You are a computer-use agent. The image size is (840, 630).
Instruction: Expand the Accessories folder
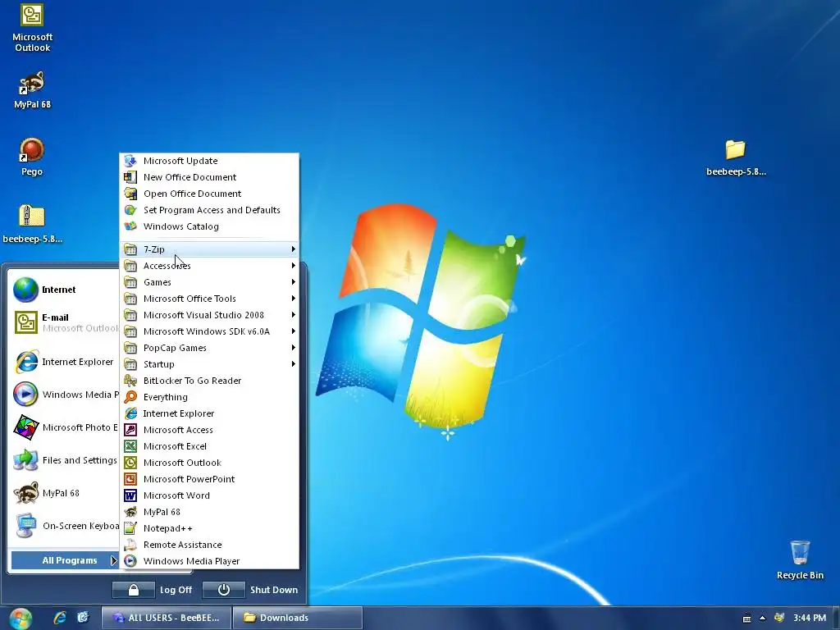[x=209, y=266]
